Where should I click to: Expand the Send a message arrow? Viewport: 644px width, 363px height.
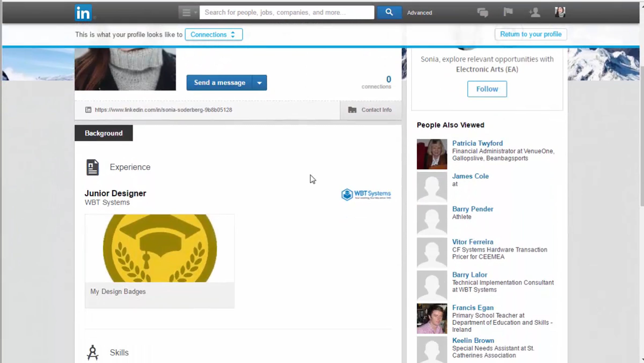pos(259,83)
